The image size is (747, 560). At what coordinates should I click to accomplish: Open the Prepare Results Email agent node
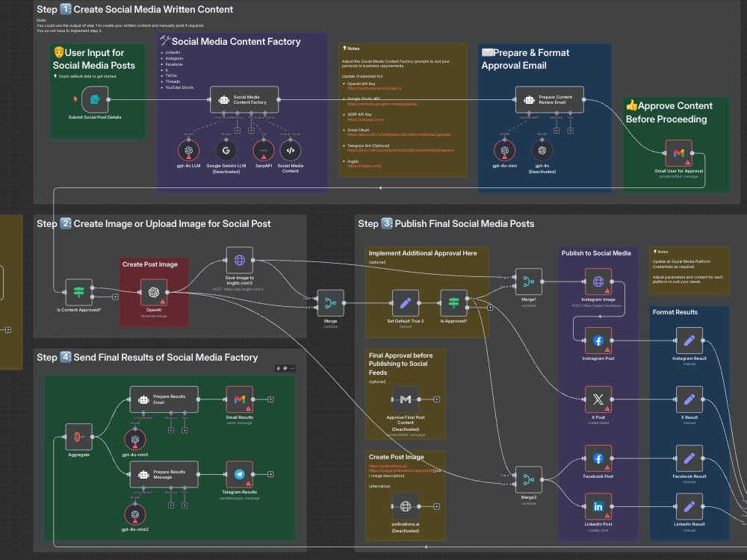point(164,399)
